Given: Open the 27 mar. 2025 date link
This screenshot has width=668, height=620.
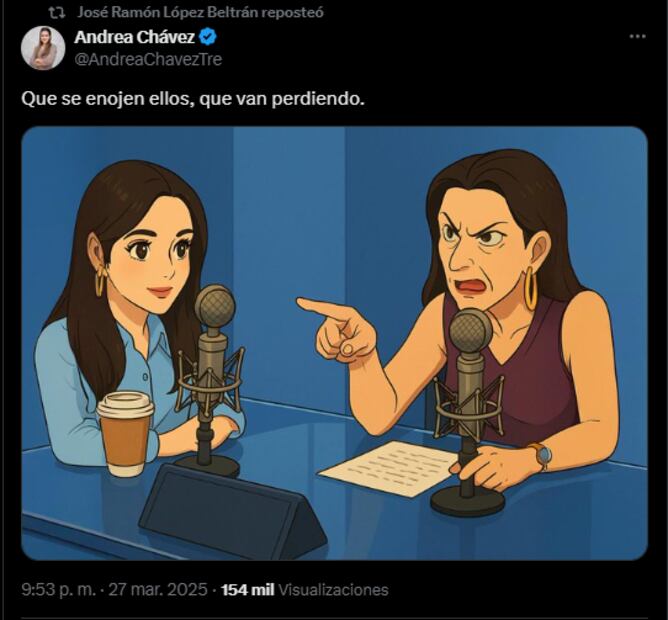Looking at the screenshot, I should 158,590.
